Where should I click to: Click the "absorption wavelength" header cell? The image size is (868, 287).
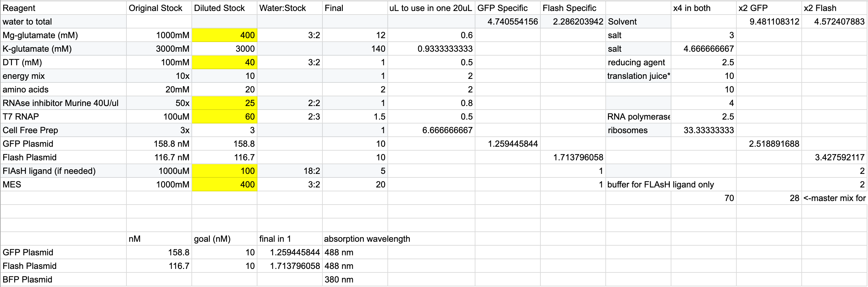(367, 239)
